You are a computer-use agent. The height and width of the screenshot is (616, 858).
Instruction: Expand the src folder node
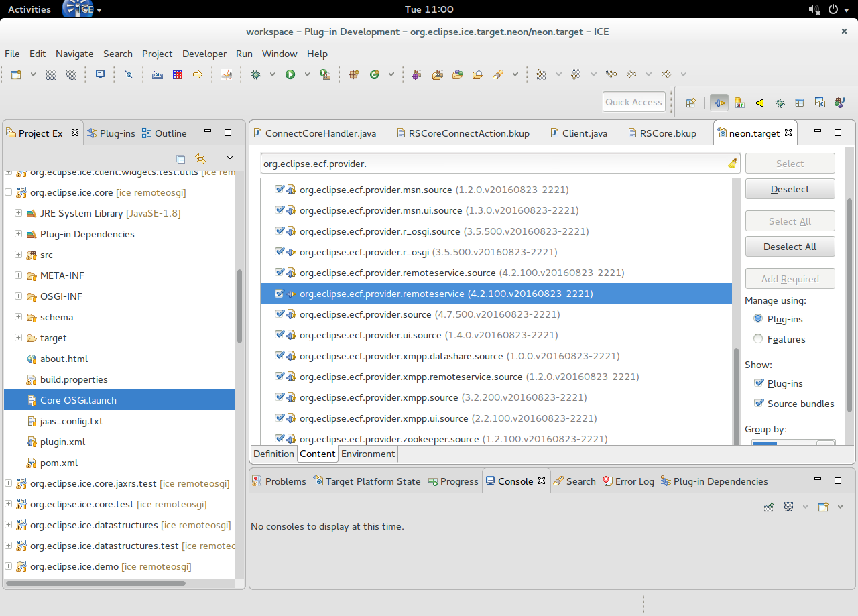pyautogui.click(x=18, y=255)
